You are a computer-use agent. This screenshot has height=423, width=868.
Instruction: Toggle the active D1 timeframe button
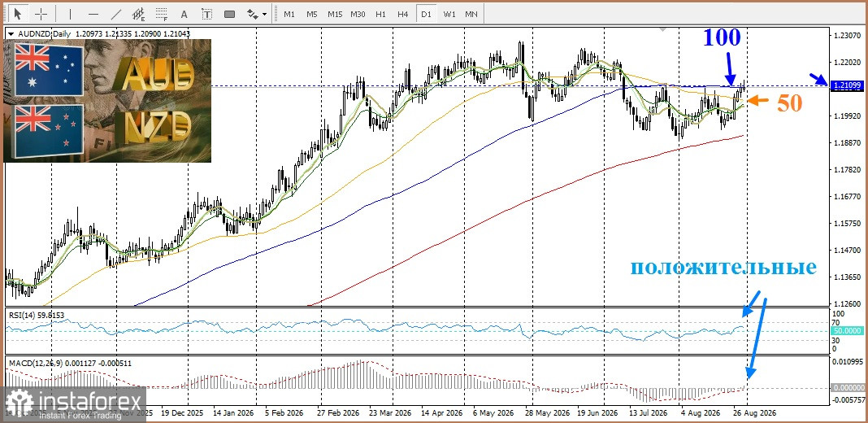click(426, 14)
